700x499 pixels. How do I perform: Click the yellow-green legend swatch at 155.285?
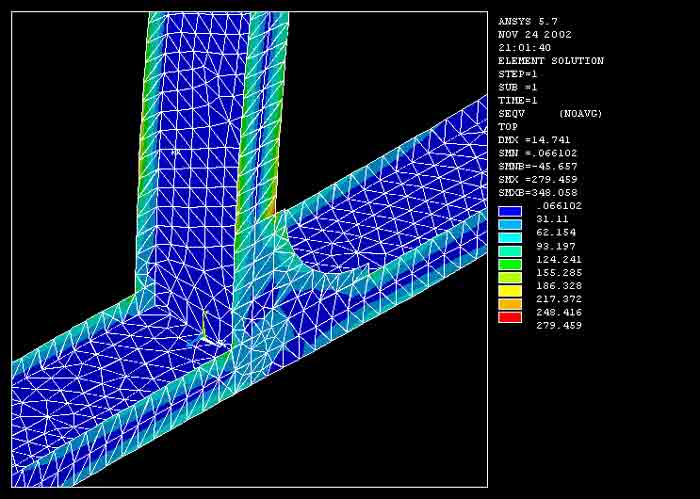pos(510,278)
